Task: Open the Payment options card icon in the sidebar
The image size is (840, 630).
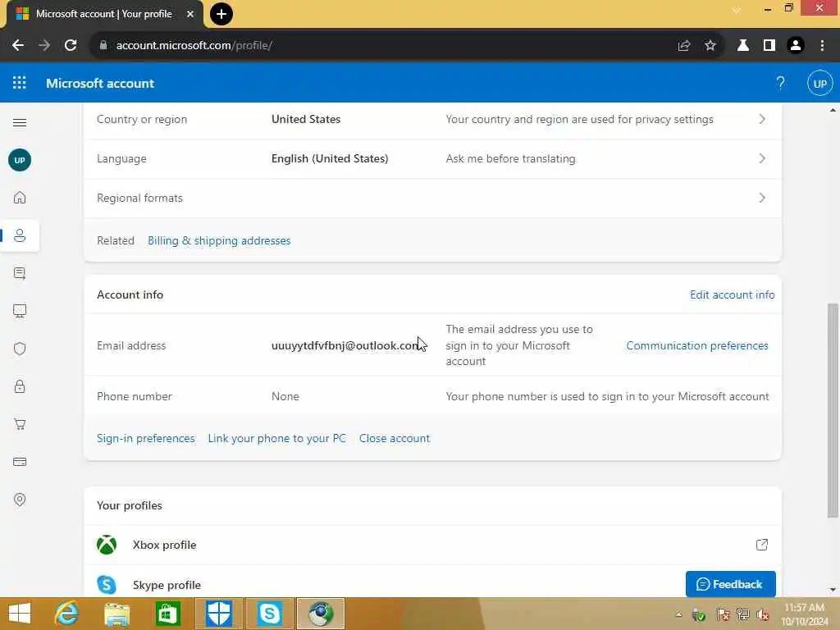Action: pos(20,462)
